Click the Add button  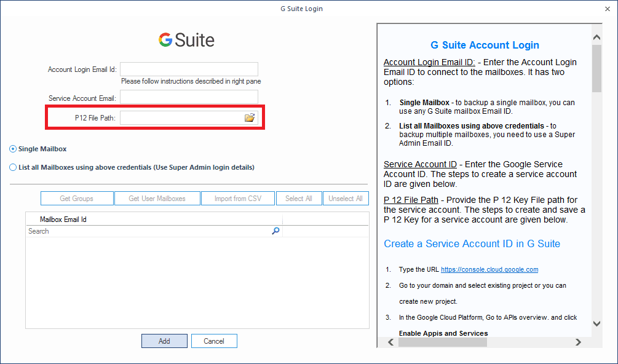click(x=164, y=341)
